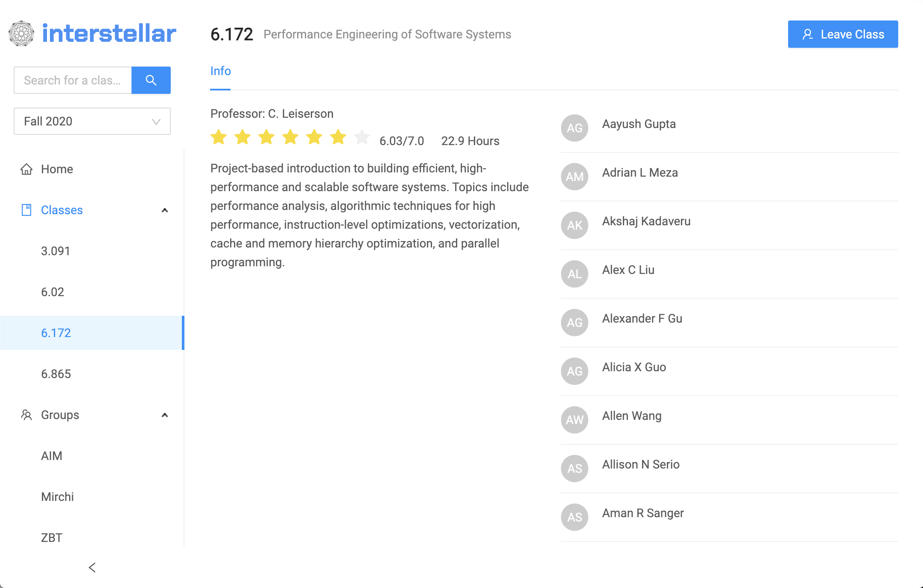Click the Classes book icon

point(26,210)
